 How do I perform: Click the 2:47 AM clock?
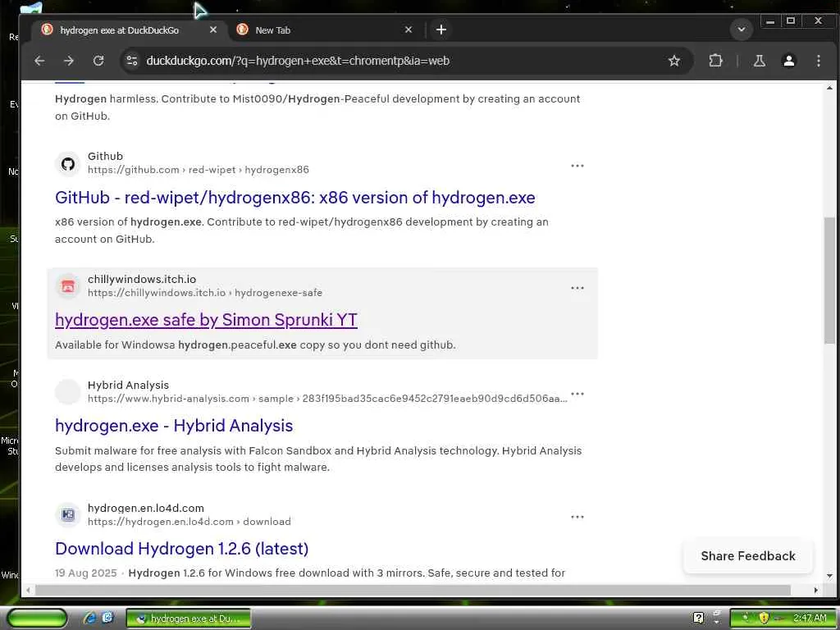click(x=810, y=619)
